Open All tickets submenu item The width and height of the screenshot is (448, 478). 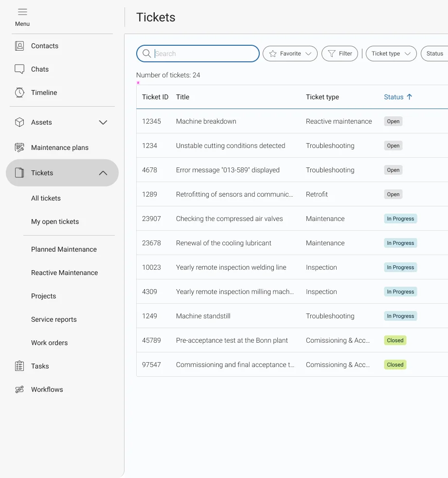coord(46,198)
